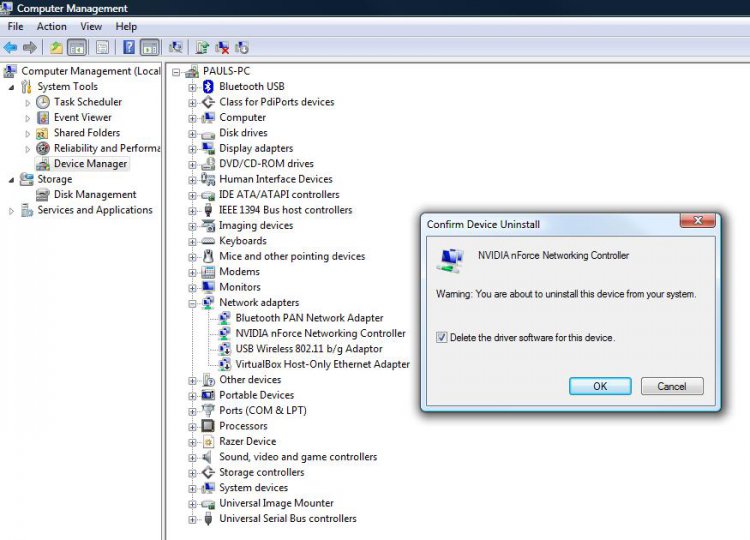Toggle Delete the driver software checkbox

pos(441,338)
